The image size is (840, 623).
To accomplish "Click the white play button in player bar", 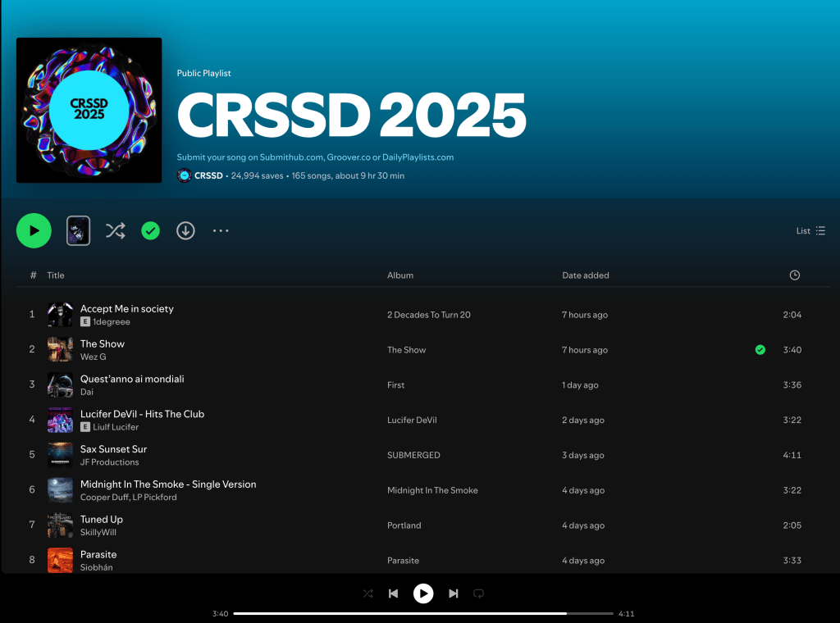I will [423, 593].
